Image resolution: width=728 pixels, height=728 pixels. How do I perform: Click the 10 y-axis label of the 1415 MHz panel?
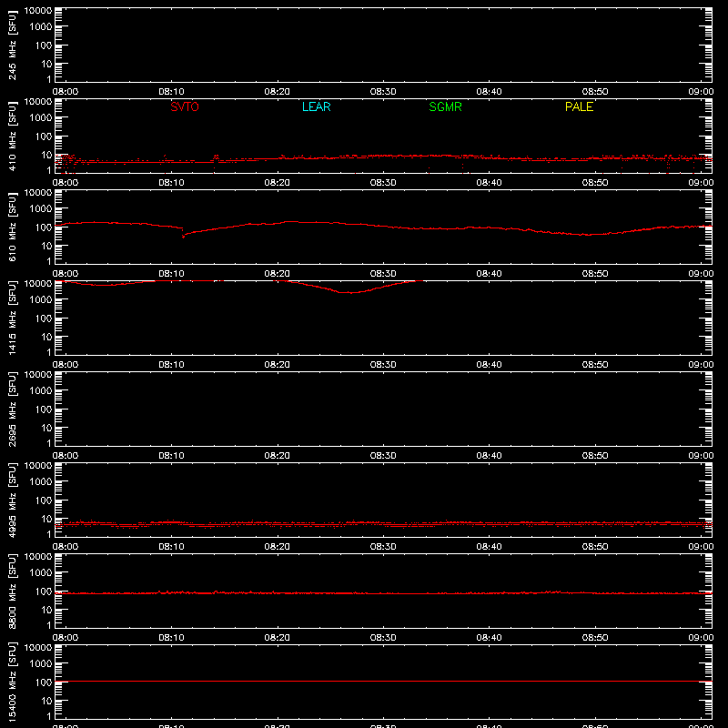(x=47, y=337)
